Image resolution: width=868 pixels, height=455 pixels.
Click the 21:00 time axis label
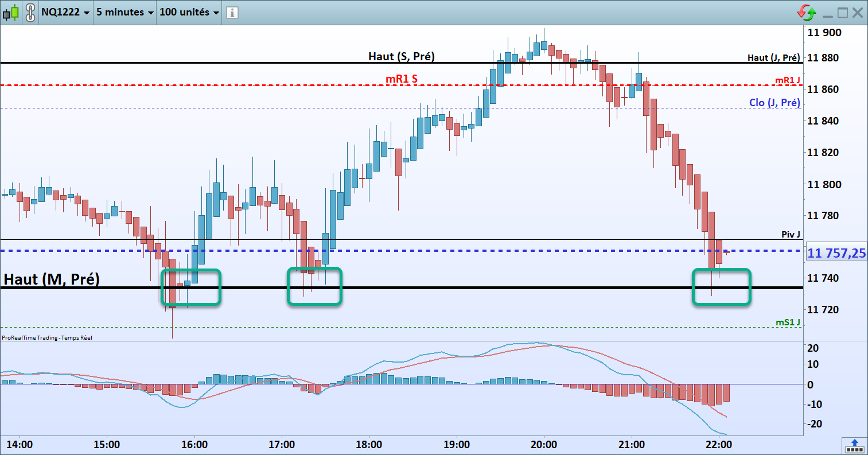click(x=632, y=445)
